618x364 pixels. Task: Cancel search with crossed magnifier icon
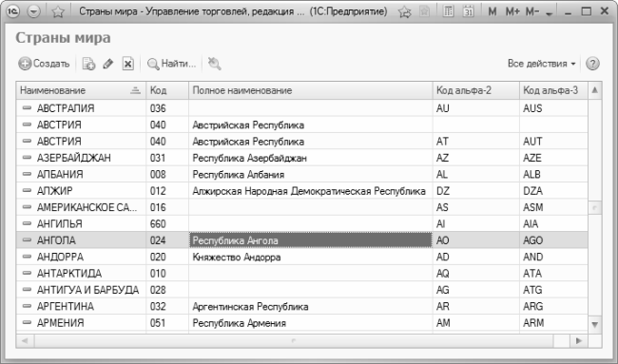click(x=214, y=64)
